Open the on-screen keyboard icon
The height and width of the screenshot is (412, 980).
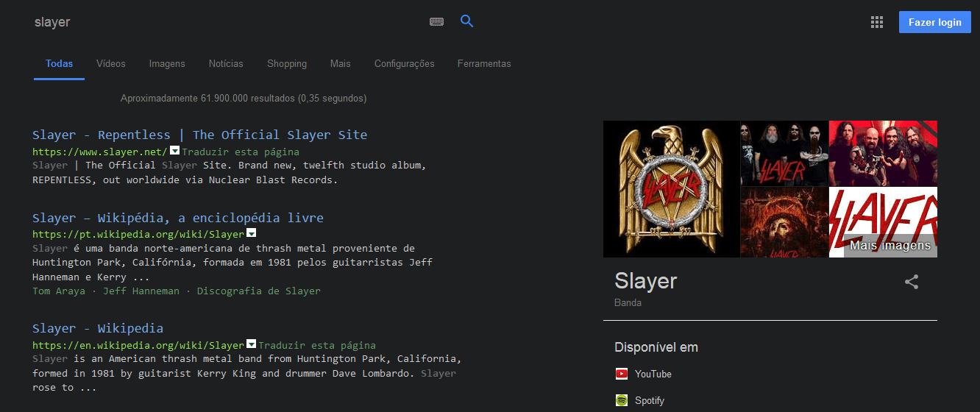[436, 22]
